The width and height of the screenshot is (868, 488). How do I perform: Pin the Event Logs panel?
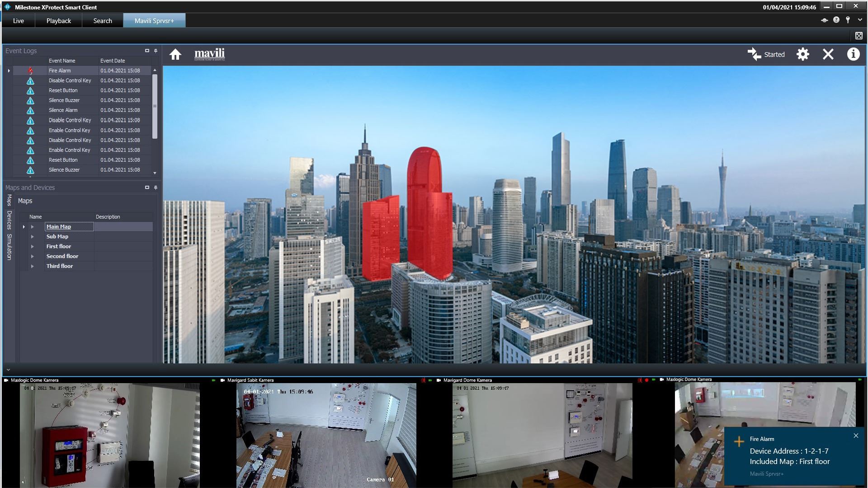click(x=156, y=51)
